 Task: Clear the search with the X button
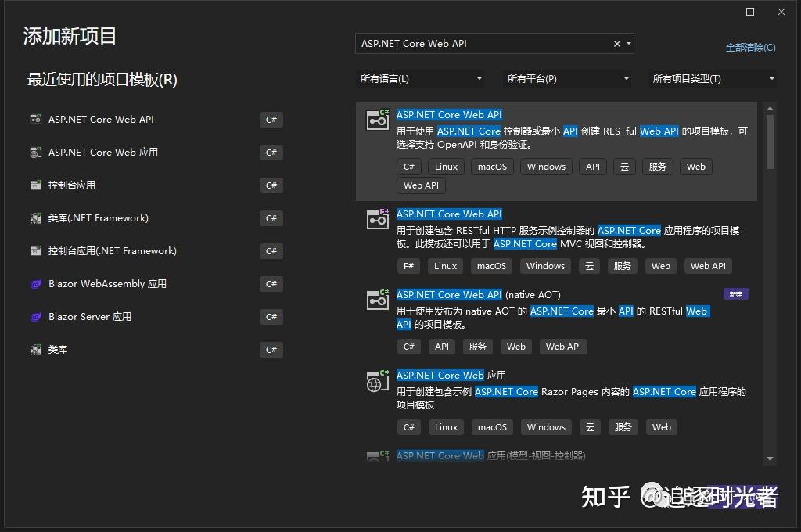(616, 44)
